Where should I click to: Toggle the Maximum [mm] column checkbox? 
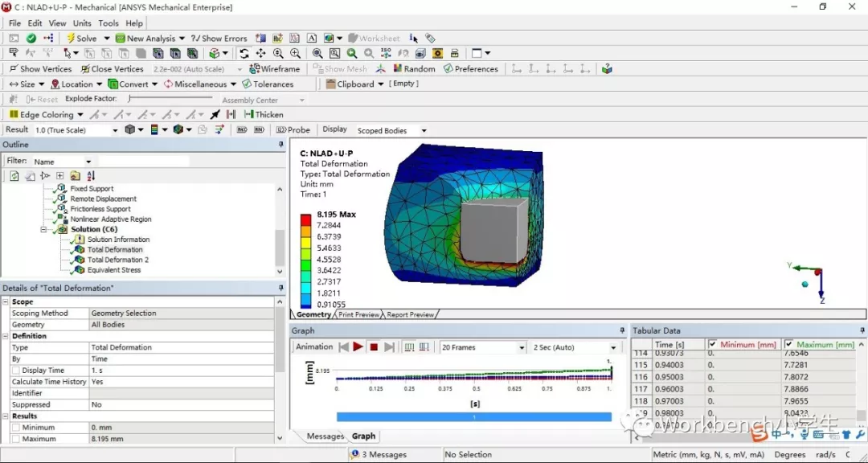(789, 344)
